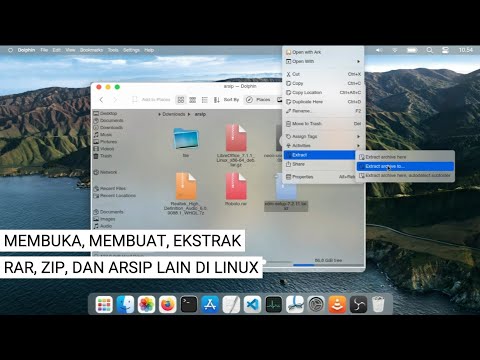Search for Images in sidebar
480x360 pixels.
104,219
